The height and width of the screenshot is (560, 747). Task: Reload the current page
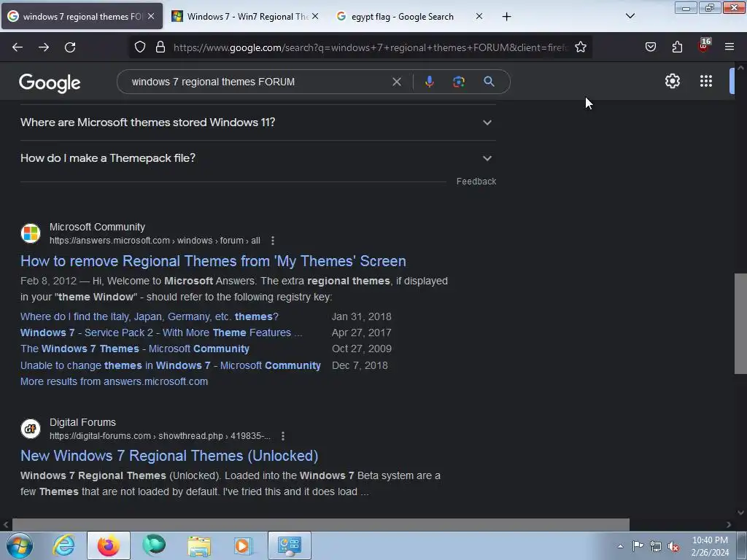(70, 47)
